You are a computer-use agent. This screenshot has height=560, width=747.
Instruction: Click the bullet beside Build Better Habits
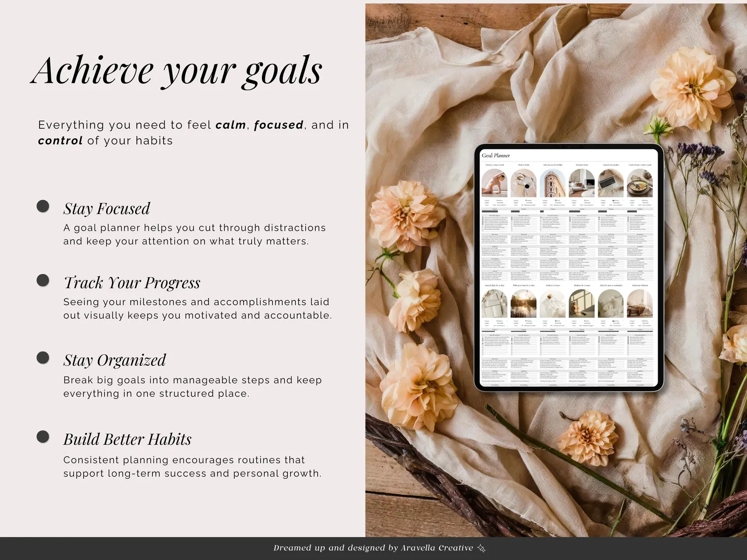tap(43, 437)
